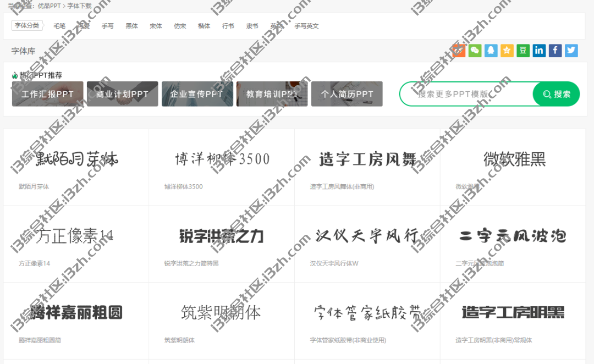Open 博洋柳体3500 font preview image
The image size is (594, 364).
[222, 159]
